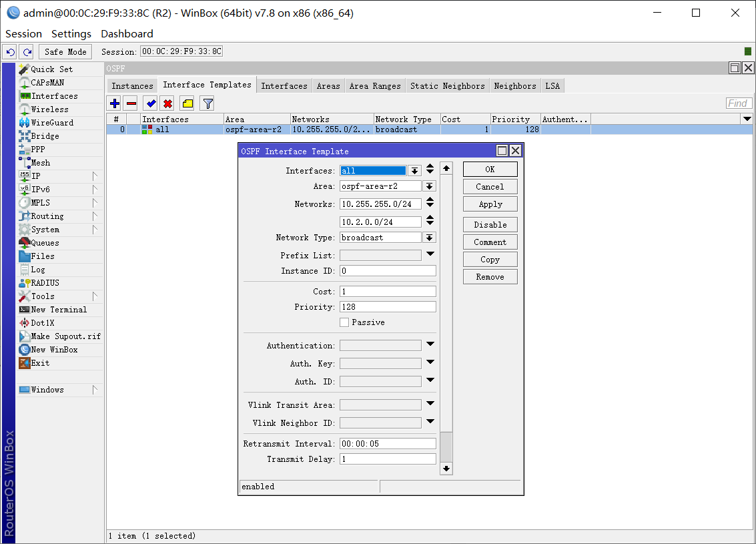Click the Copy button
Screen dimensions: 756x544
[490, 260]
